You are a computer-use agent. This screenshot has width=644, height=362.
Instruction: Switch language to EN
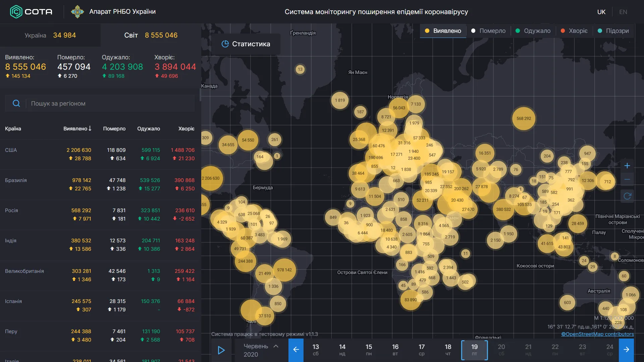point(623,12)
